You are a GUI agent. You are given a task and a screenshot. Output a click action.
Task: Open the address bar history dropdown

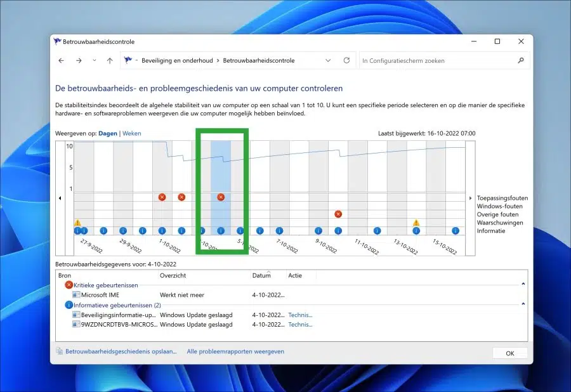[328, 60]
